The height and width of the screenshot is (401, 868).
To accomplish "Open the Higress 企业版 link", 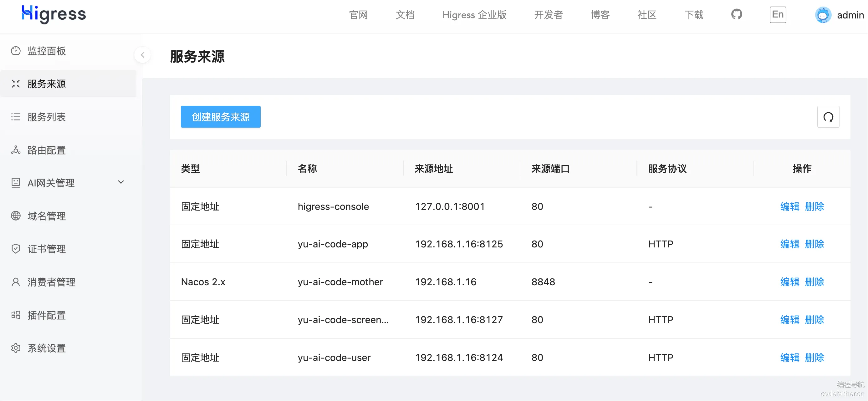I will (x=474, y=15).
